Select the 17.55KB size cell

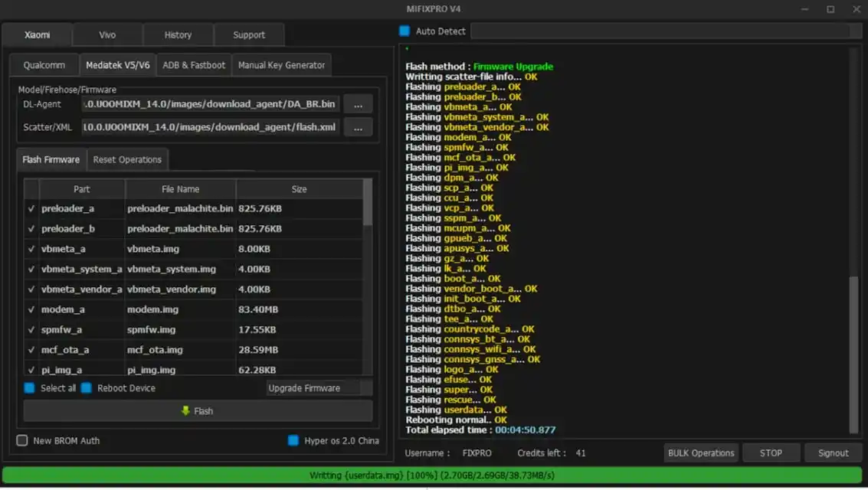pos(299,330)
